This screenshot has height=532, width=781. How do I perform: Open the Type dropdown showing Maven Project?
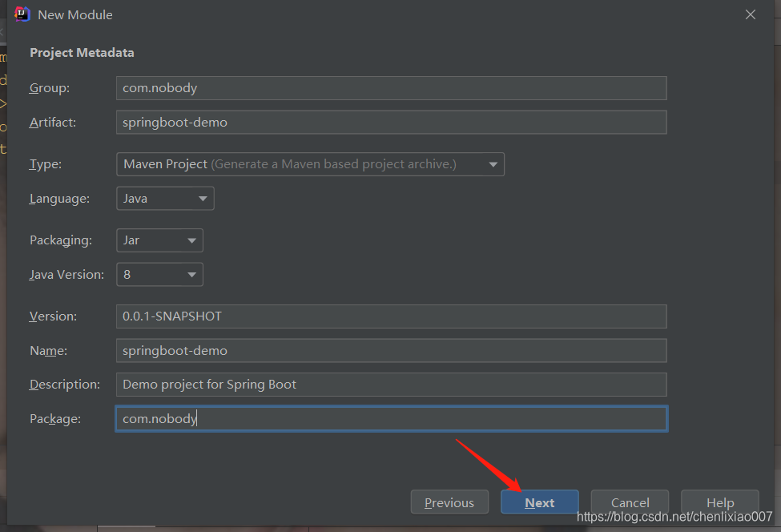[310, 164]
